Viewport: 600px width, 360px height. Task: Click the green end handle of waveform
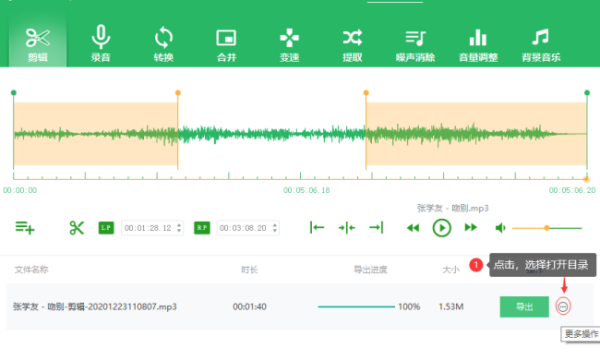tap(587, 93)
